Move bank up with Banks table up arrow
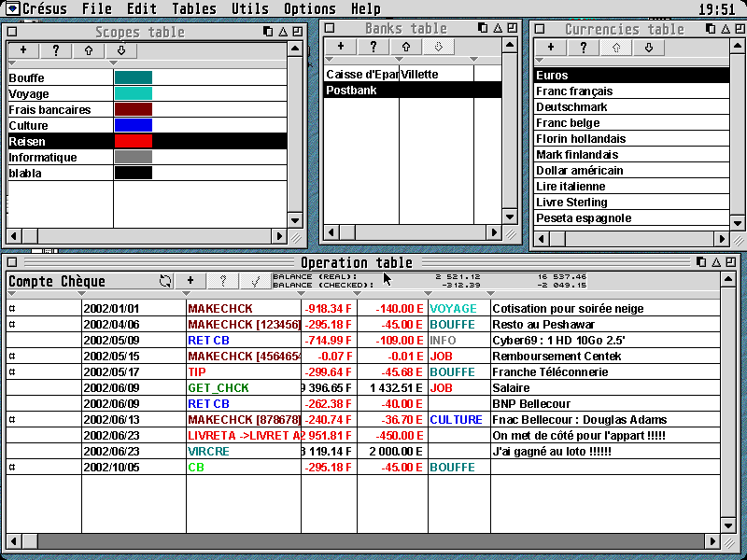The width and height of the screenshot is (747, 560). click(x=406, y=47)
